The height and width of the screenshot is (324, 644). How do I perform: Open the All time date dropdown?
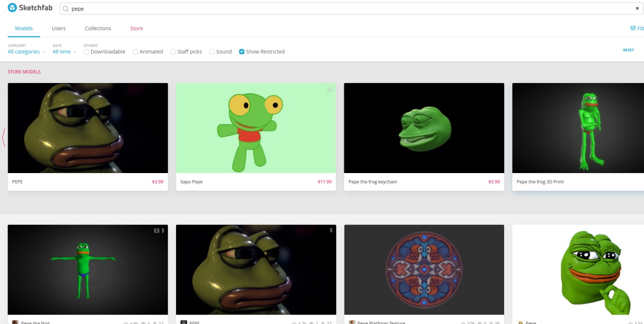(64, 52)
